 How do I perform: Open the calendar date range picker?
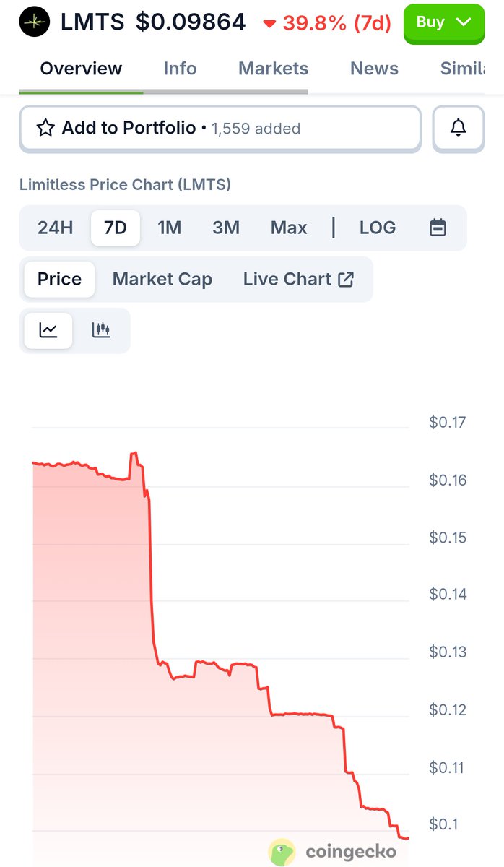pyautogui.click(x=438, y=228)
